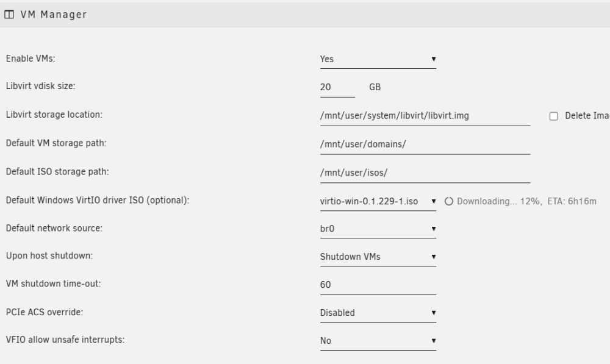
Task: Click the 'VFIO allow unsafe interrupts:' label
Action: pyautogui.click(x=65, y=340)
